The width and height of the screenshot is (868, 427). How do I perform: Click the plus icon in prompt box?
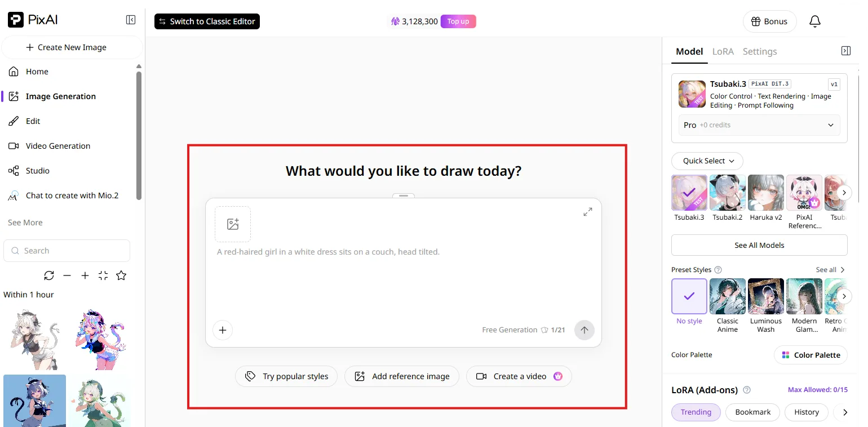223,330
